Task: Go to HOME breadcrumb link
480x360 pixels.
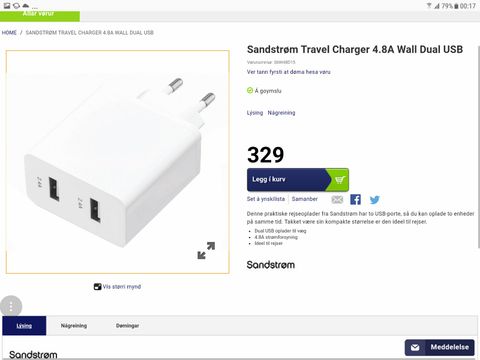Action: click(x=9, y=33)
